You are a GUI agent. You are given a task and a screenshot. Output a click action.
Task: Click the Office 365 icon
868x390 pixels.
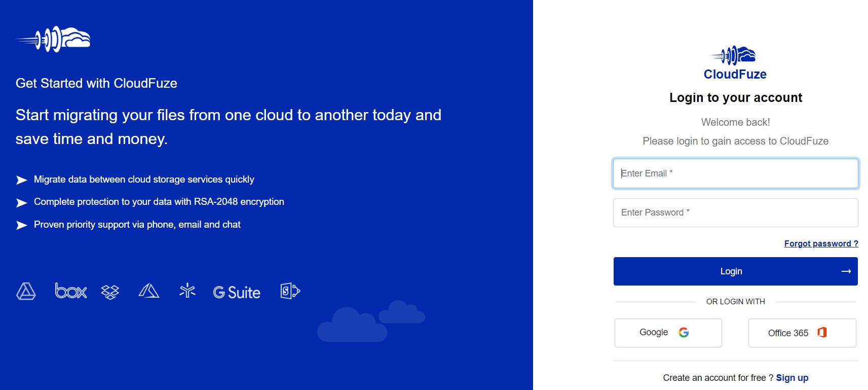[822, 332]
